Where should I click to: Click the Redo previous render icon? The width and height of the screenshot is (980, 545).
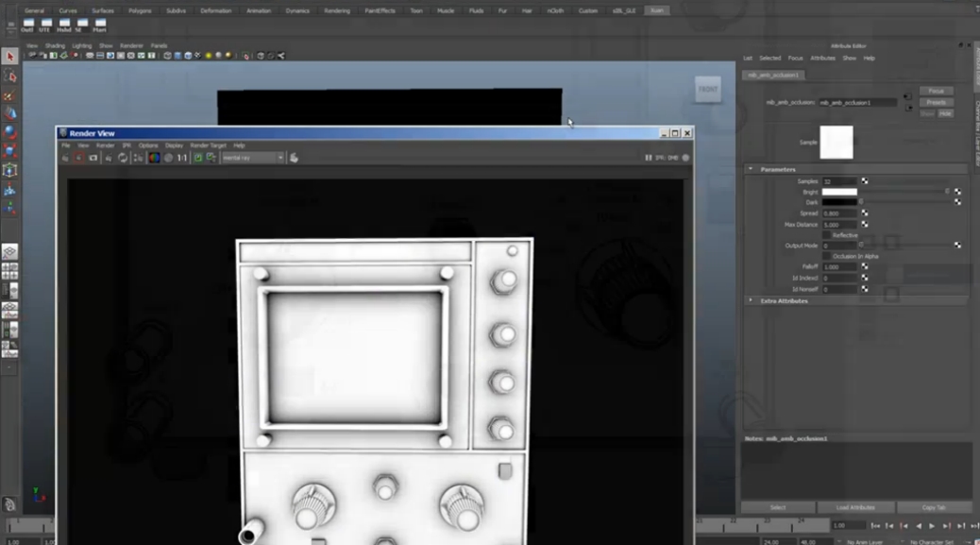tap(65, 158)
